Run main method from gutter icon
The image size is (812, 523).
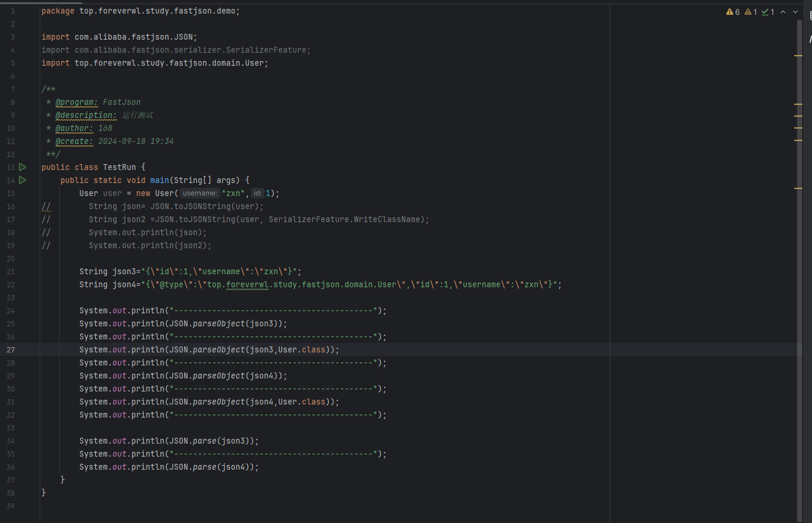pos(22,180)
